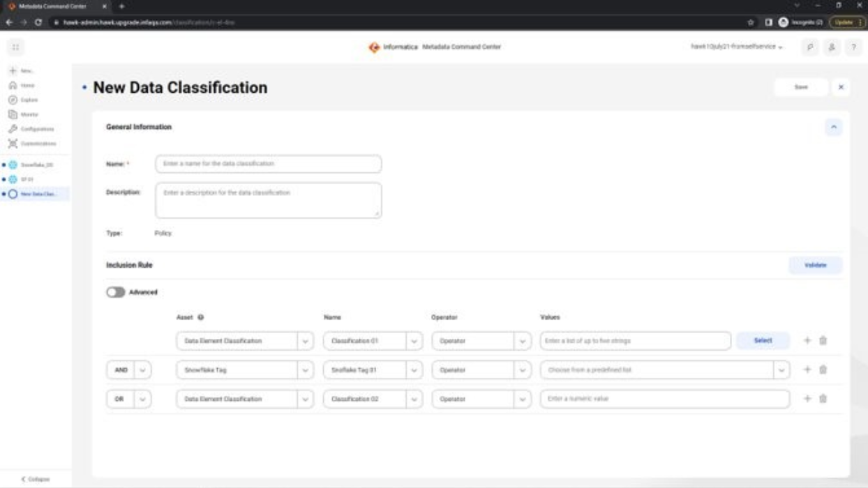Delete the Snowflake Tag 01 rule row
This screenshot has height=488, width=868.
point(823,370)
